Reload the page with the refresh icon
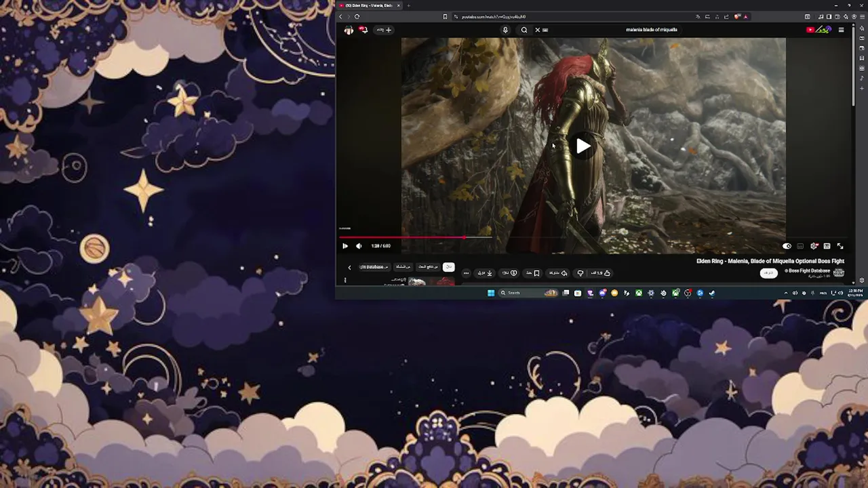The height and width of the screenshot is (488, 868). 357,16
